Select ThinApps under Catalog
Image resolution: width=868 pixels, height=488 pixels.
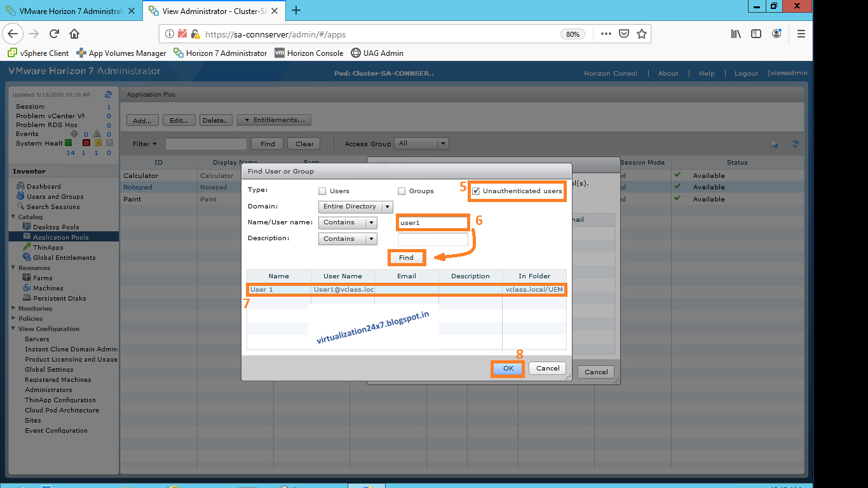[48, 247]
